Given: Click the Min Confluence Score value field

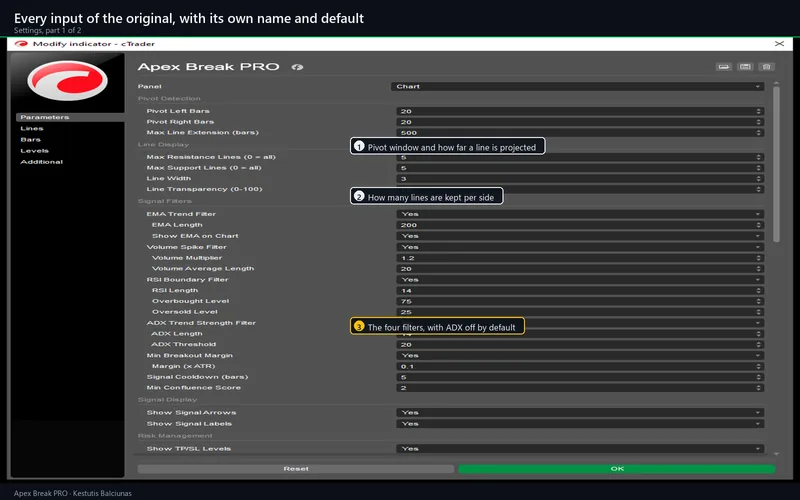Looking at the screenshot, I should pyautogui.click(x=580, y=388).
